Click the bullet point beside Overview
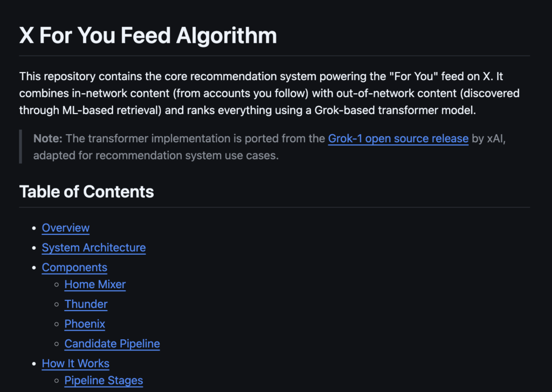The height and width of the screenshot is (392, 552). pos(34,228)
